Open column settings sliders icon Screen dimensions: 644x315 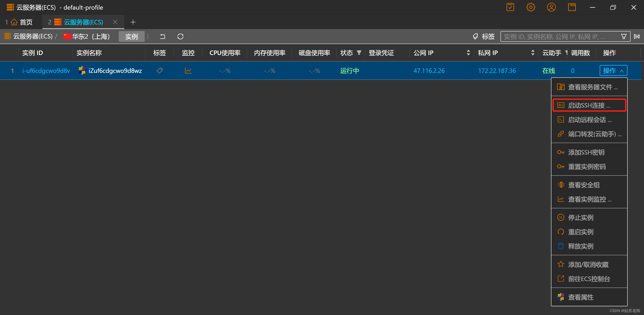[637, 36]
